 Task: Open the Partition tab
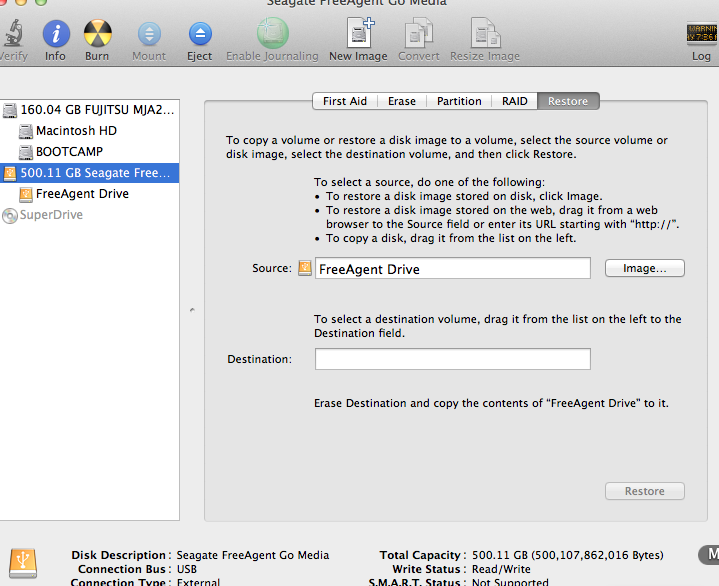[459, 101]
